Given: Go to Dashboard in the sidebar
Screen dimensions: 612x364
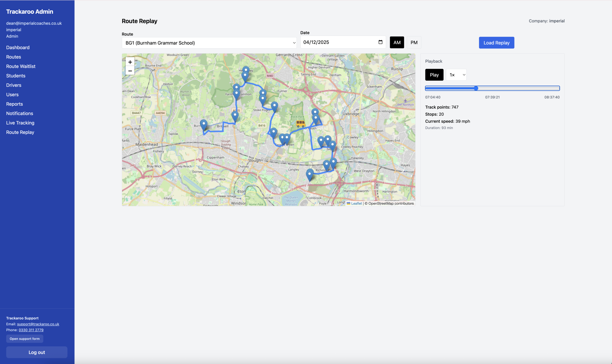Looking at the screenshot, I should pos(18,48).
